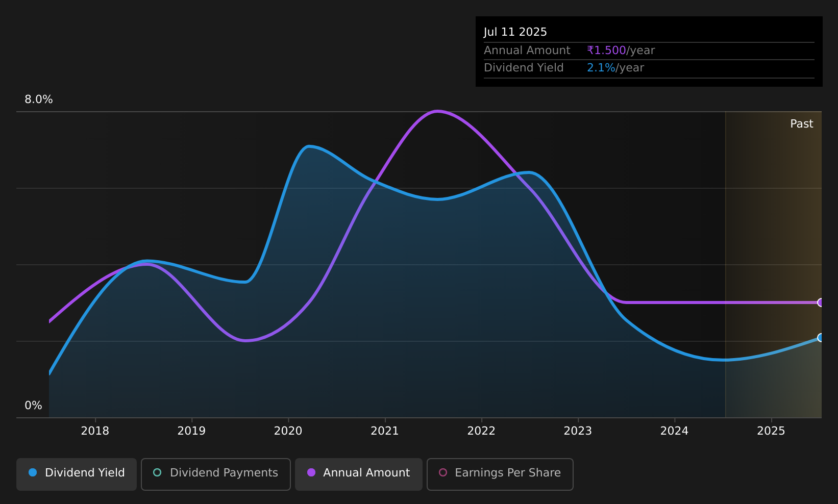Enable the Dividend Payments series
The image size is (838, 504).
(x=216, y=474)
